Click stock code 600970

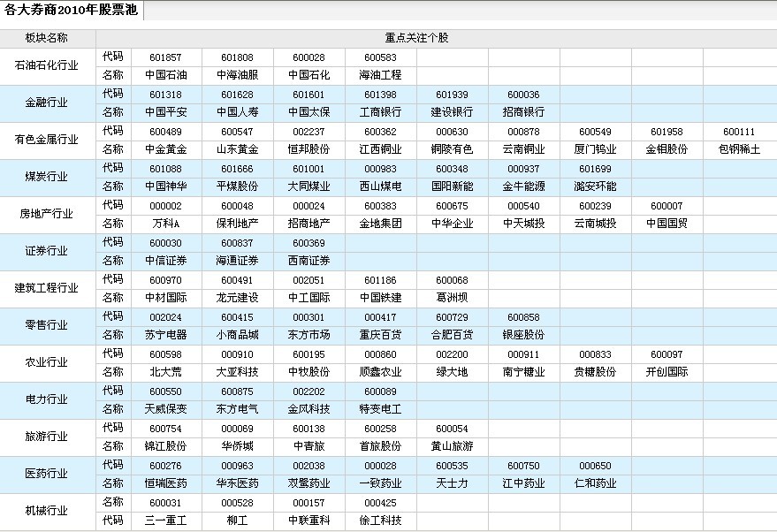click(x=165, y=280)
